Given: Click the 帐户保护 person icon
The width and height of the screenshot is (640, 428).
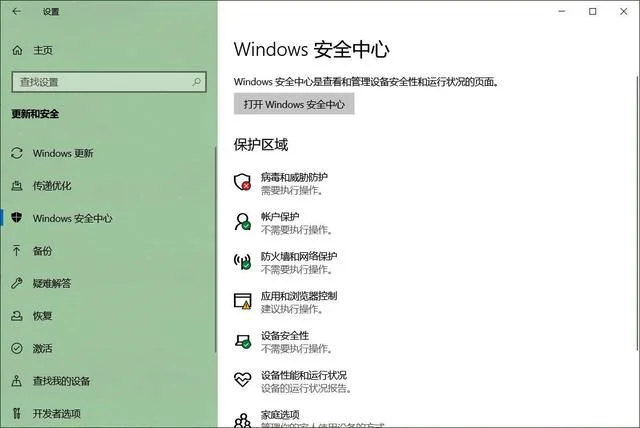Looking at the screenshot, I should tap(242, 222).
